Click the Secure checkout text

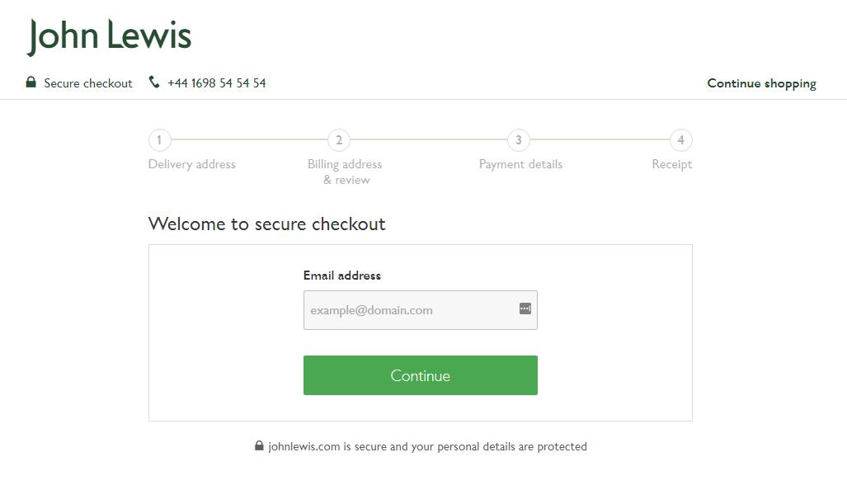(x=87, y=82)
